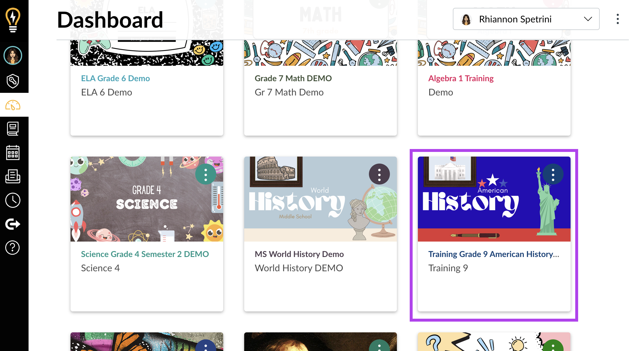Click the Grade 4 Science card image

coord(147,199)
